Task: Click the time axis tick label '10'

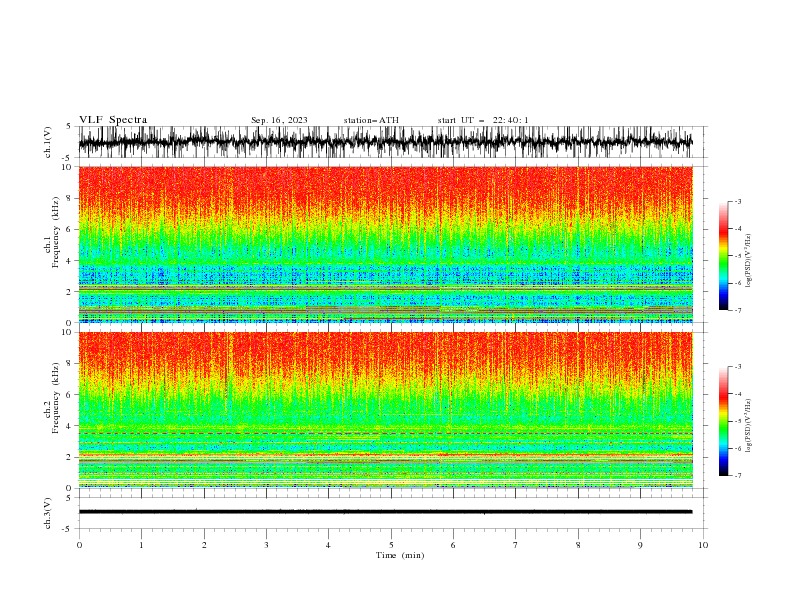Action: (x=703, y=545)
